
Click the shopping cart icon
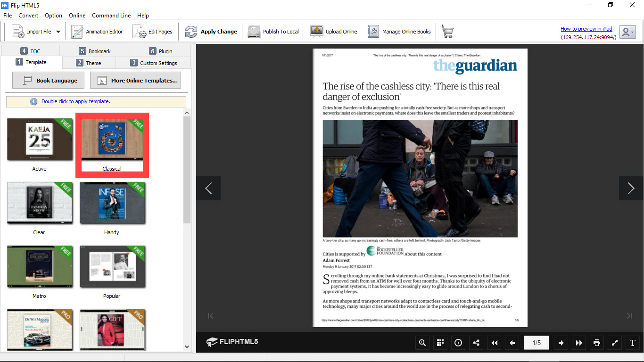pos(447,32)
